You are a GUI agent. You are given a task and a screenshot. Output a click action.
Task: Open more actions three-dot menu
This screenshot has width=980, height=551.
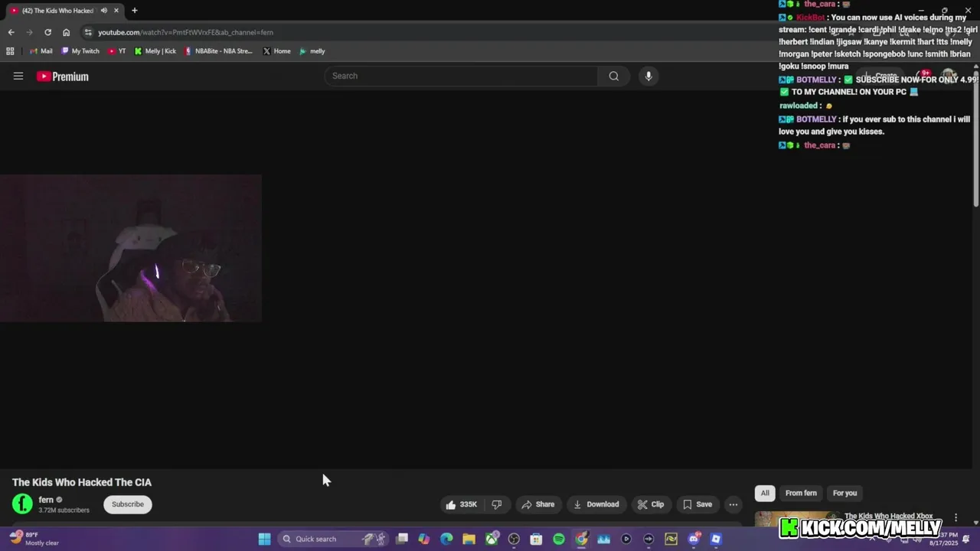point(733,504)
